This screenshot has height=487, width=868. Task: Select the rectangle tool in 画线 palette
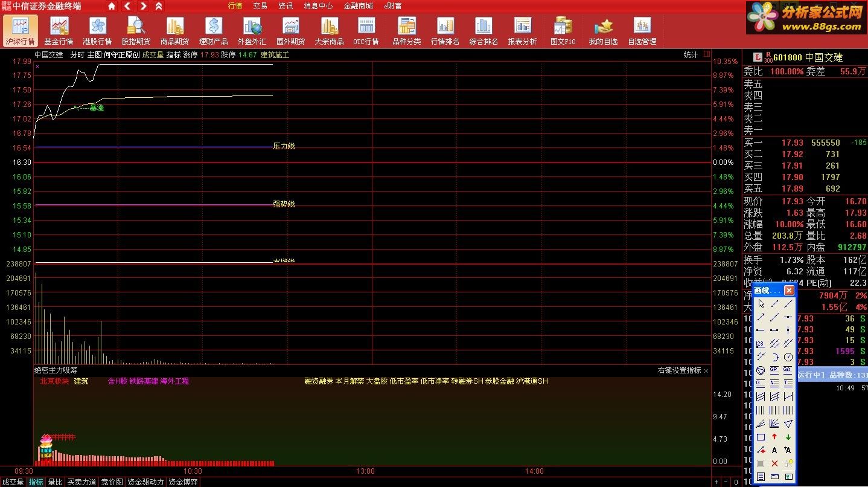[761, 436]
